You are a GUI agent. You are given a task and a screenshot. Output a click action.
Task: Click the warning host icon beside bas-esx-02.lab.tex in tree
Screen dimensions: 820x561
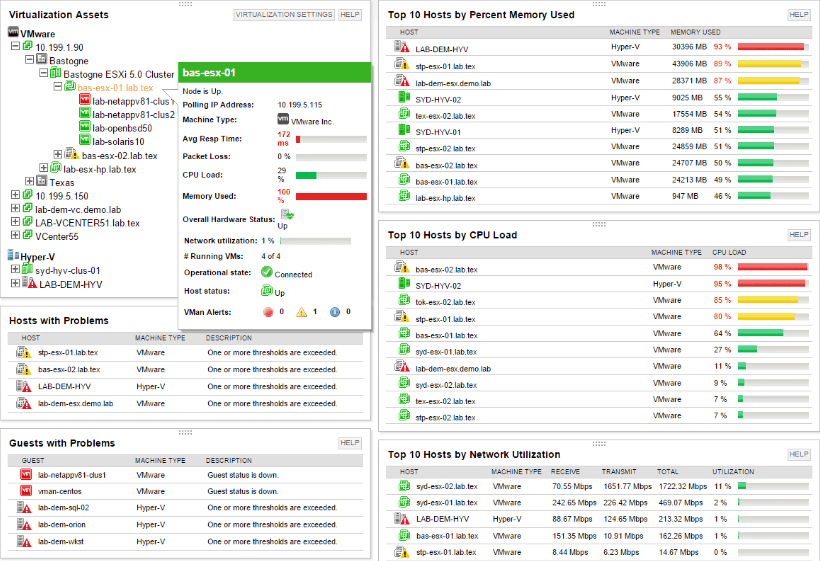(72, 154)
